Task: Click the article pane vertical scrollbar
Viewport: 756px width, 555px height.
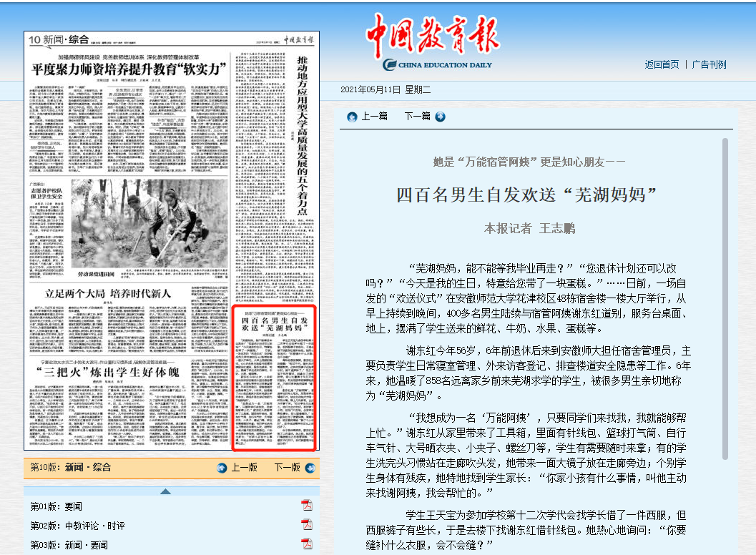Action: (726, 300)
